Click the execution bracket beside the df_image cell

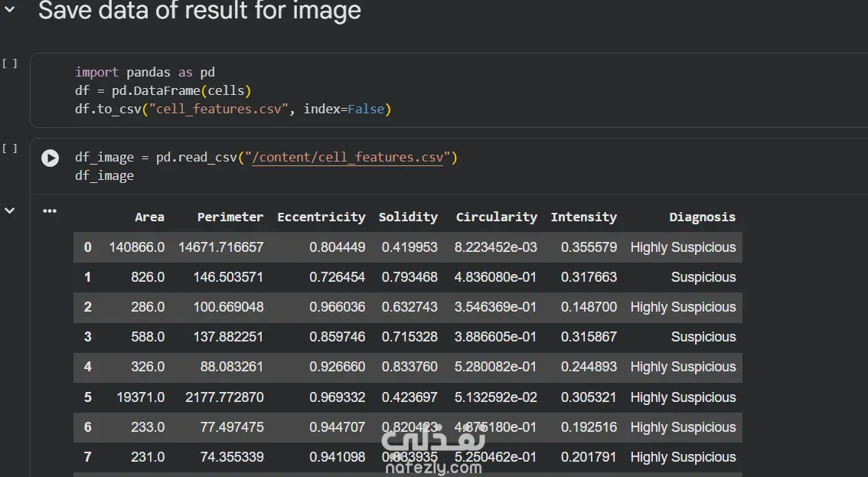(10, 149)
